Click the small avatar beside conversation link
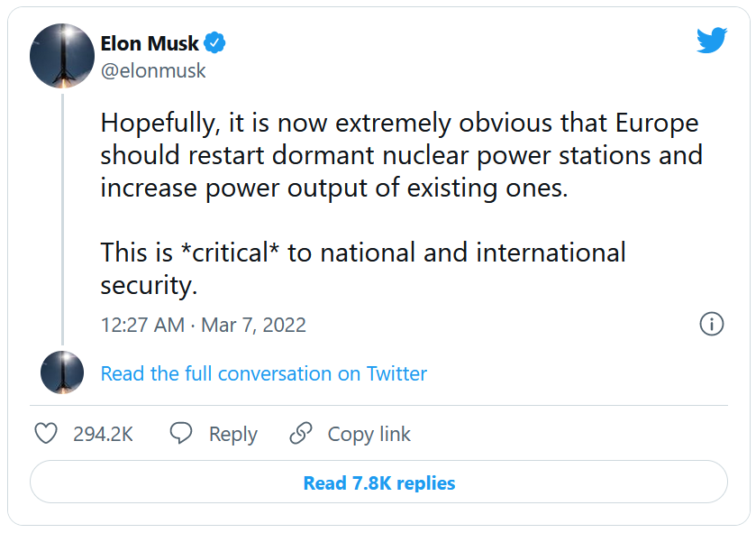This screenshot has width=756, height=533. tap(62, 373)
